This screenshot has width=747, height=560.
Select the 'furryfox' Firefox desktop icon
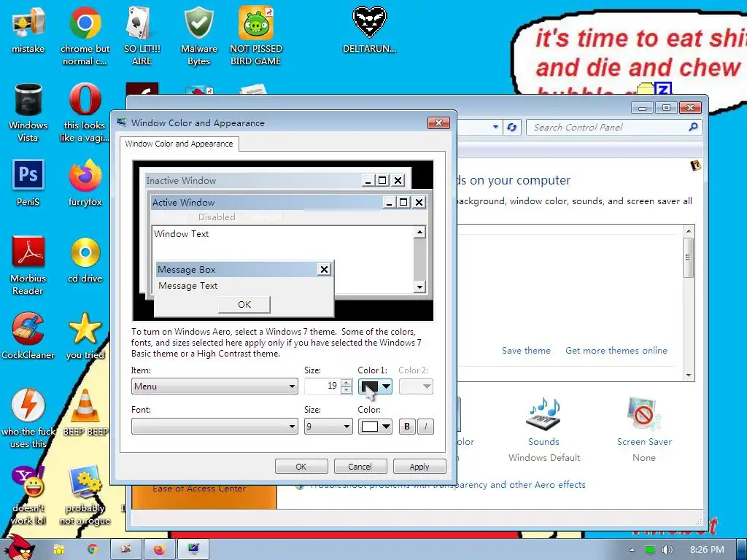[85, 183]
